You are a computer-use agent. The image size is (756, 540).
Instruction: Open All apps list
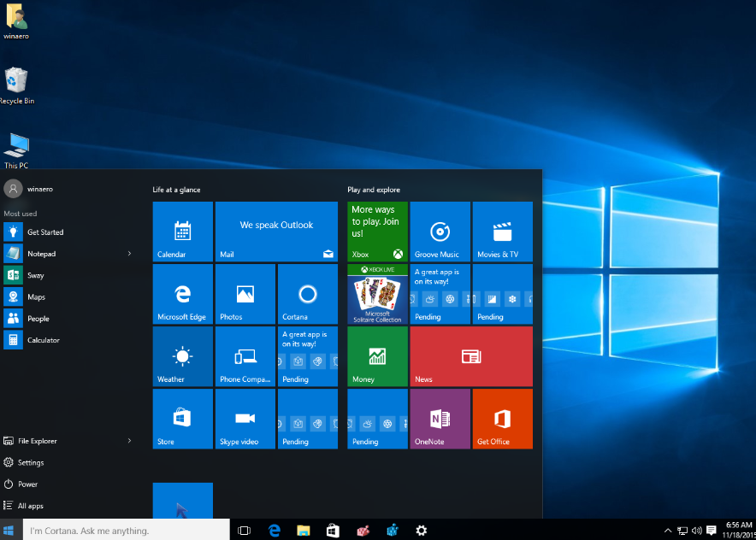[30, 506]
